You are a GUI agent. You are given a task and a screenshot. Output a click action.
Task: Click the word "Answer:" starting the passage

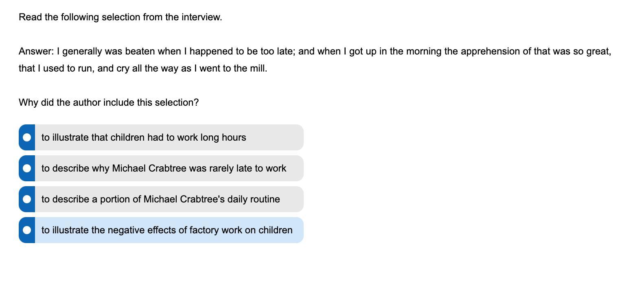click(x=36, y=51)
